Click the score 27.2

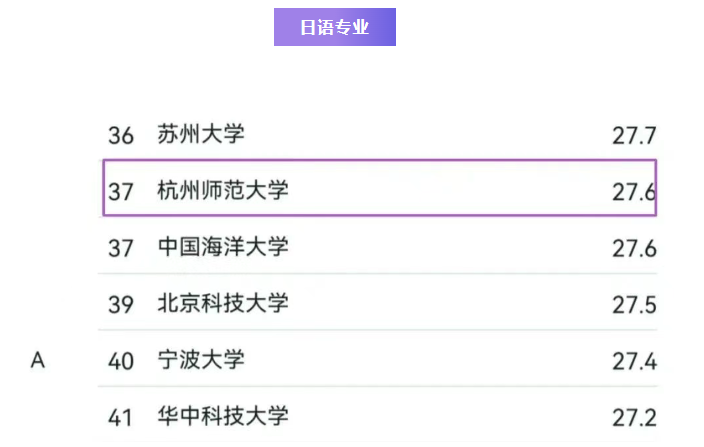coord(634,417)
